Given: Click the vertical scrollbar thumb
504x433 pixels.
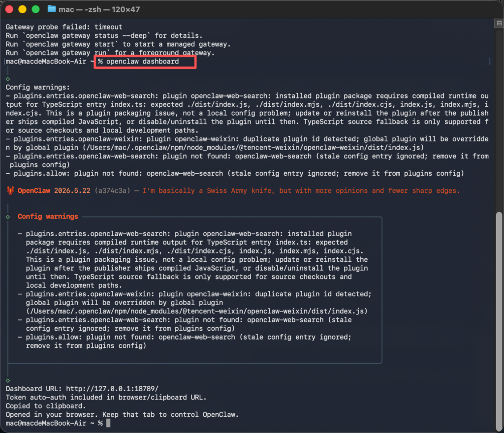Looking at the screenshot, I should click(x=499, y=321).
